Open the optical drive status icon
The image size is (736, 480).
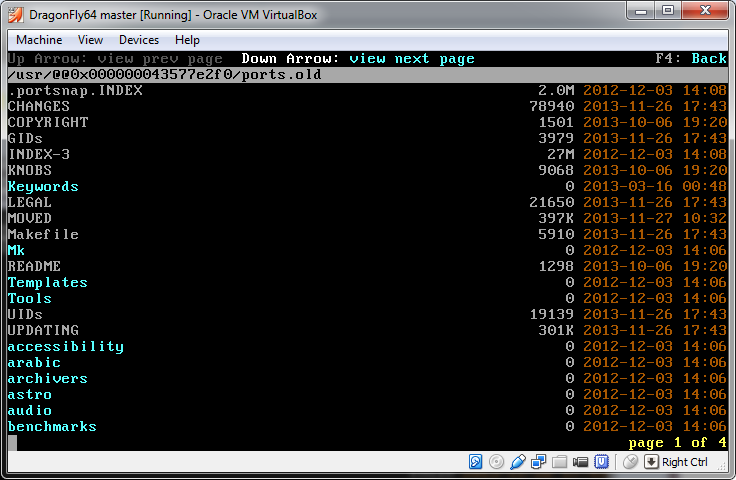pyautogui.click(x=497, y=462)
